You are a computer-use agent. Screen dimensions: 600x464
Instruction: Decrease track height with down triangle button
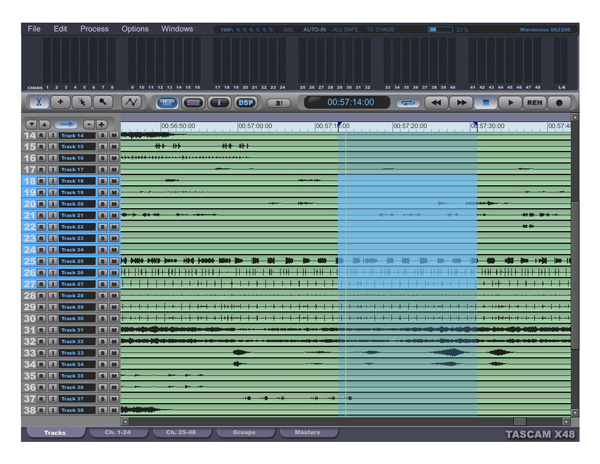(31, 124)
